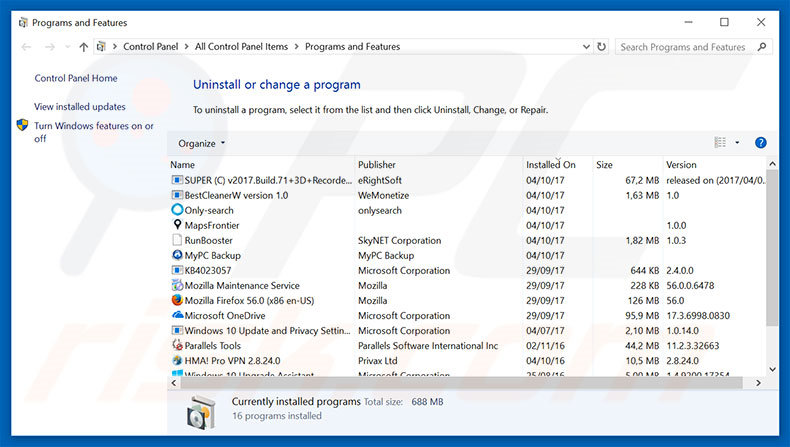Open the recent locations dropdown arrow
Image resolution: width=790 pixels, height=447 pixels.
click(67, 47)
